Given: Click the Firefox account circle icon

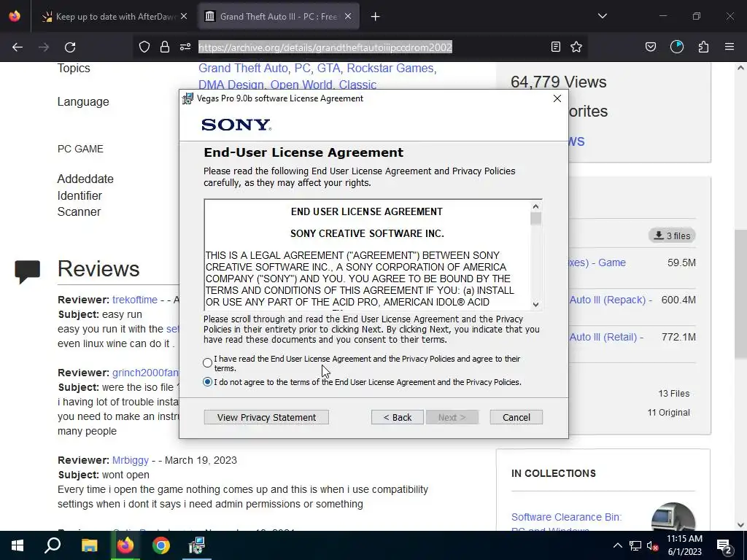Looking at the screenshot, I should coord(676,47).
